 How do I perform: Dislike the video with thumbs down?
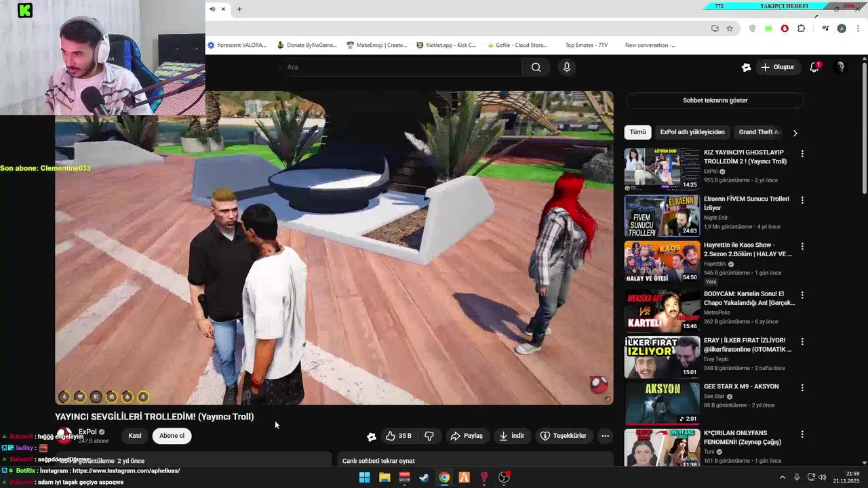[429, 436]
